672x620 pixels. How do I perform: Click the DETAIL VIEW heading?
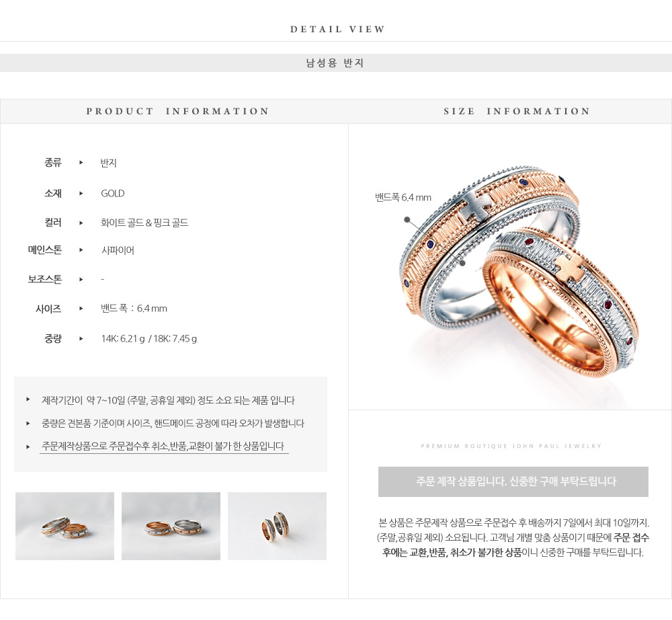point(337,29)
